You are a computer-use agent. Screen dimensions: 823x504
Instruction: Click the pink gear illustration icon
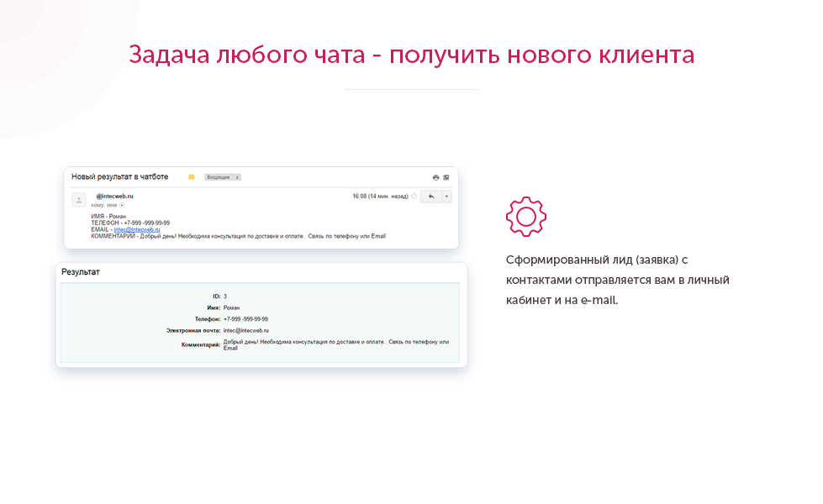(526, 215)
